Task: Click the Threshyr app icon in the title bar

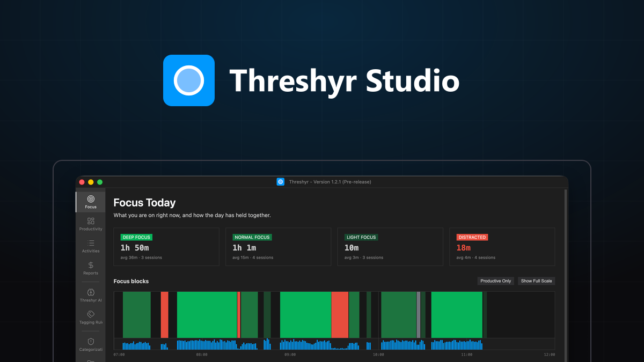Action: (x=280, y=182)
